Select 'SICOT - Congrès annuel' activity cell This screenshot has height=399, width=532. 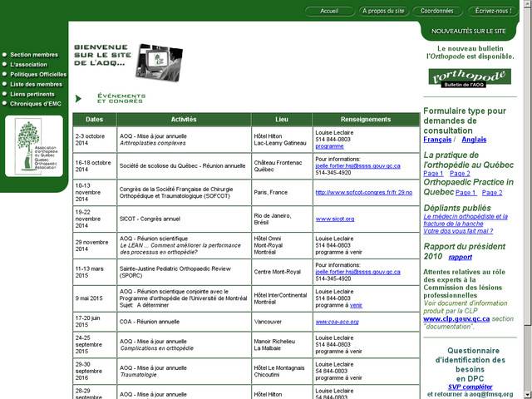click(x=184, y=219)
